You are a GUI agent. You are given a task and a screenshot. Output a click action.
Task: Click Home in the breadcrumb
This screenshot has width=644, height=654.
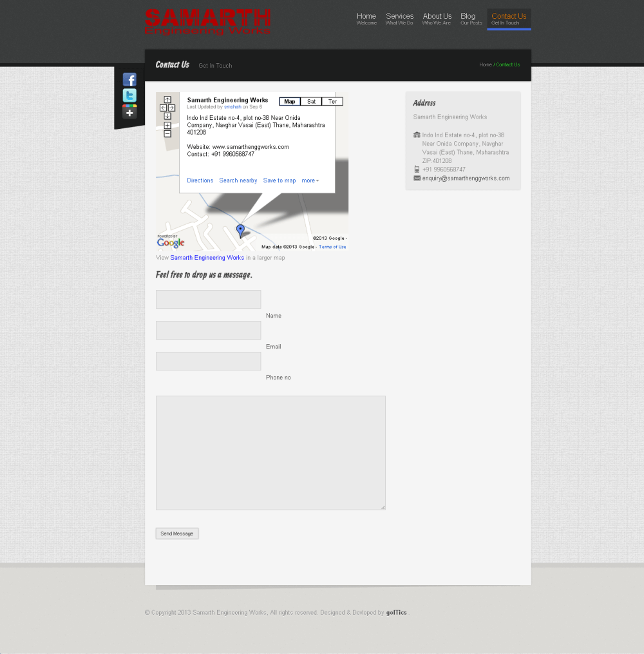pyautogui.click(x=486, y=64)
